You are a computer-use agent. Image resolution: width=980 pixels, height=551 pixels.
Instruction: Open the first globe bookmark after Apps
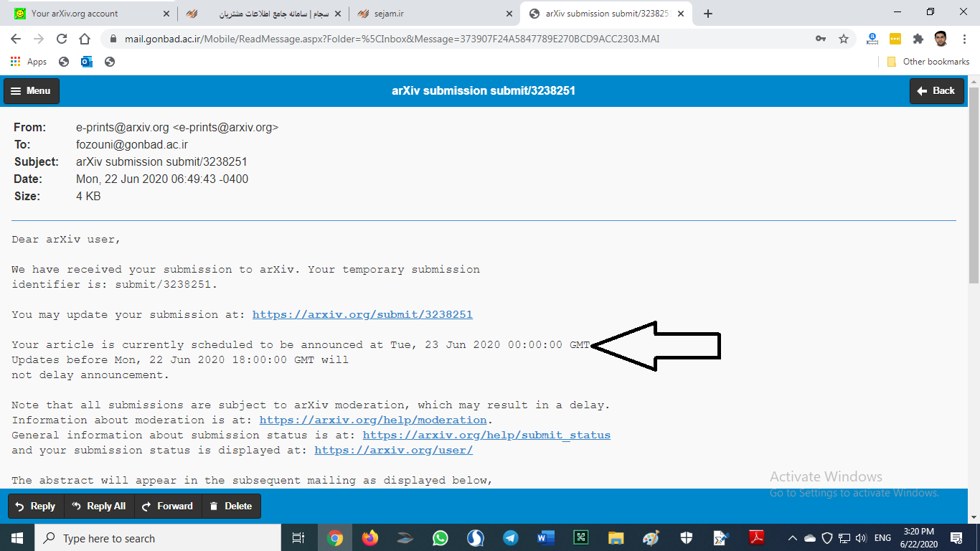click(x=64, y=62)
